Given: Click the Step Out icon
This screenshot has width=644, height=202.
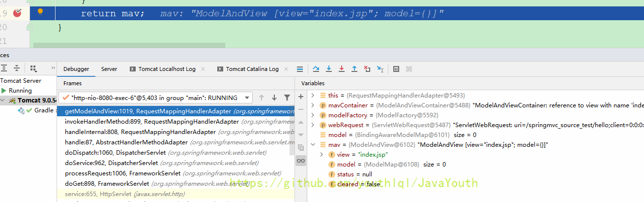Looking at the screenshot, I should click(x=354, y=69).
